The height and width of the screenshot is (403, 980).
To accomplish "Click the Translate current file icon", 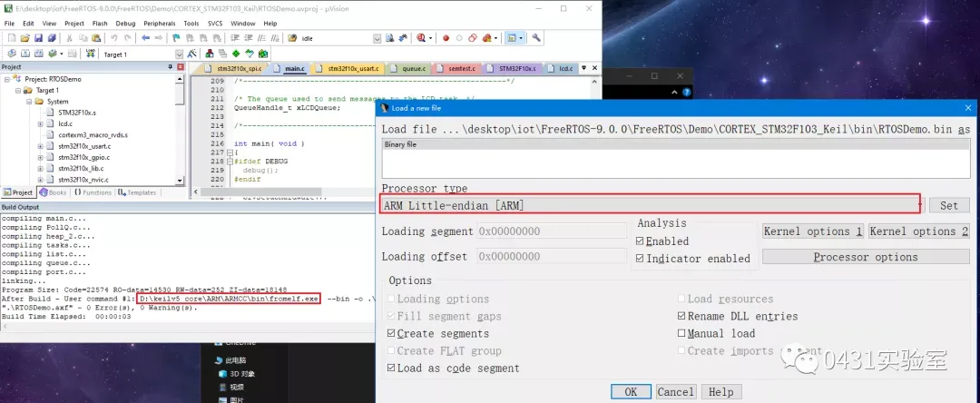I will click(x=11, y=54).
